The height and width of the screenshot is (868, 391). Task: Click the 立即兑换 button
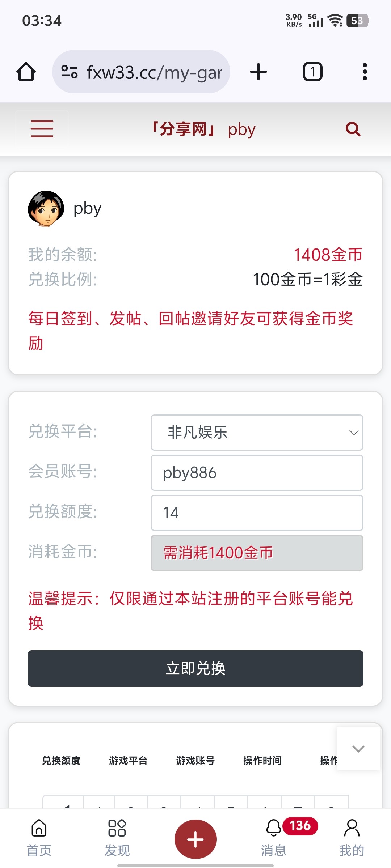(195, 668)
